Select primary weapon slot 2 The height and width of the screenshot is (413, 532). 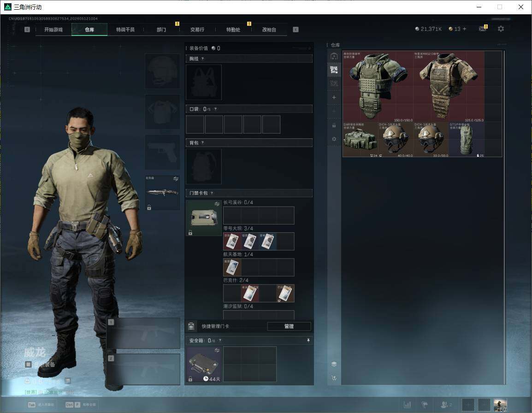coord(143,369)
